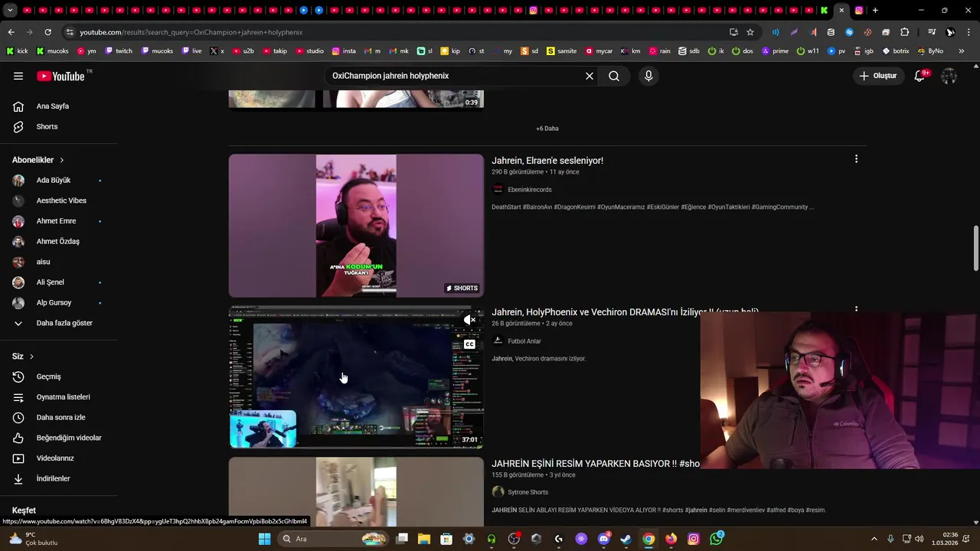
Task: Reload the page
Action: click(47, 32)
